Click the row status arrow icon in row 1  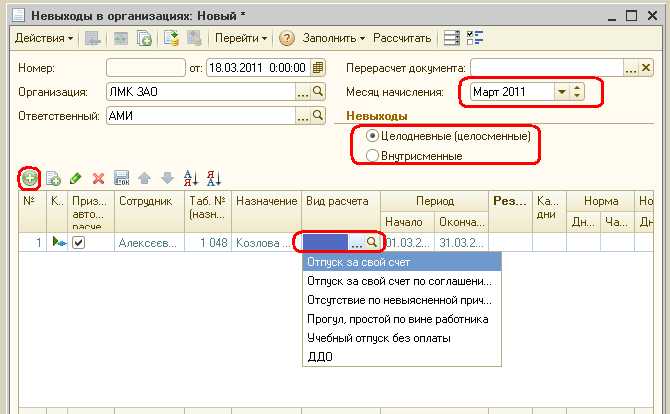(x=59, y=242)
